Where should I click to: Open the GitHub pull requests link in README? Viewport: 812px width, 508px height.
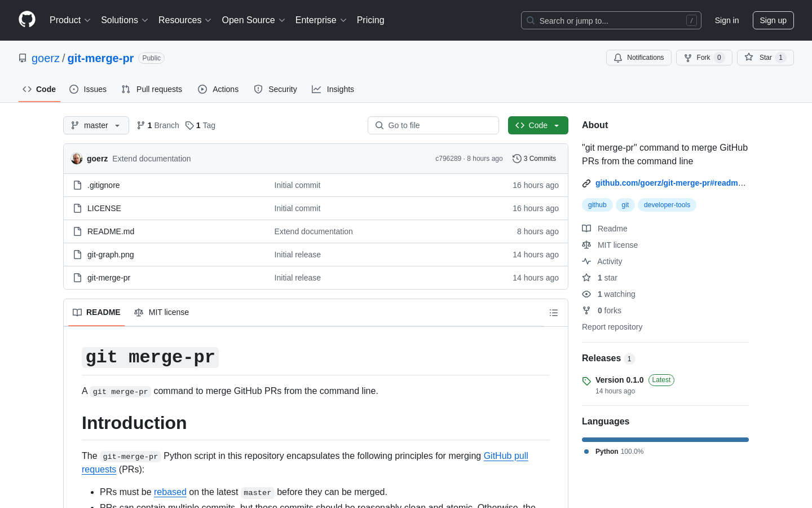[305, 462]
